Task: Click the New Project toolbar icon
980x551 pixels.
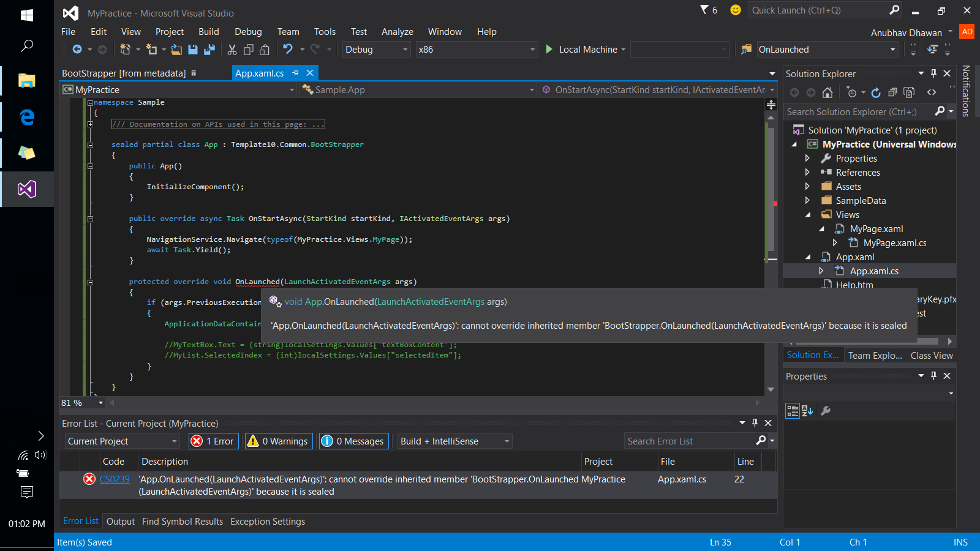Action: [125, 50]
